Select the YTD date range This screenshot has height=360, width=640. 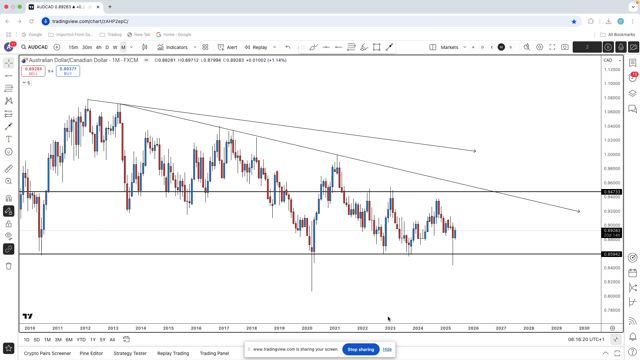[x=81, y=340]
